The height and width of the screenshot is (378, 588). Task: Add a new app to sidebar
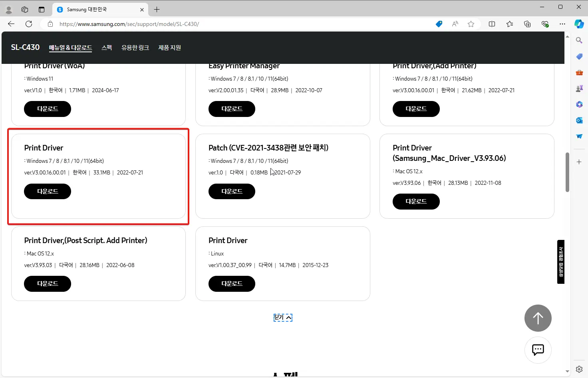[579, 162]
